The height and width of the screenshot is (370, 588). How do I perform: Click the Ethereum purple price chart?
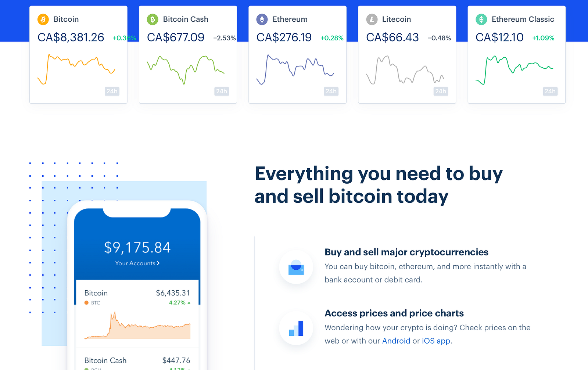click(295, 69)
